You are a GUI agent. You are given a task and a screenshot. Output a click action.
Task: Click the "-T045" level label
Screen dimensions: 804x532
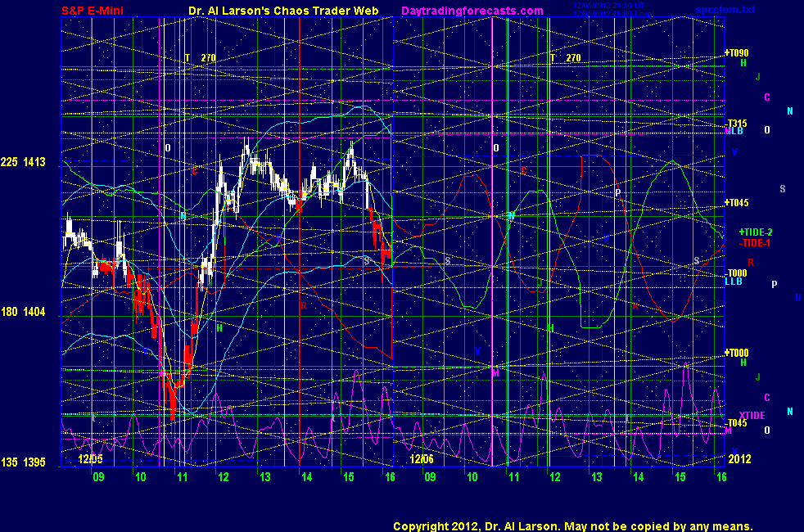pyautogui.click(x=736, y=423)
